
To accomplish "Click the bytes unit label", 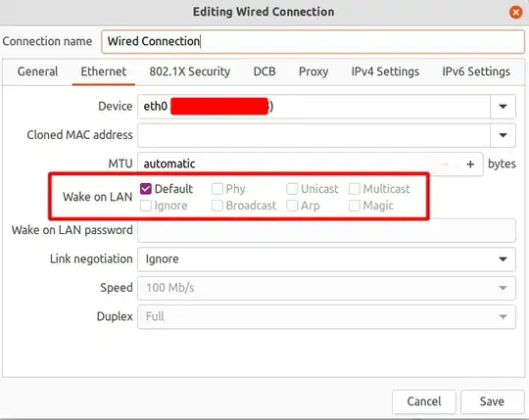I will (x=502, y=164).
